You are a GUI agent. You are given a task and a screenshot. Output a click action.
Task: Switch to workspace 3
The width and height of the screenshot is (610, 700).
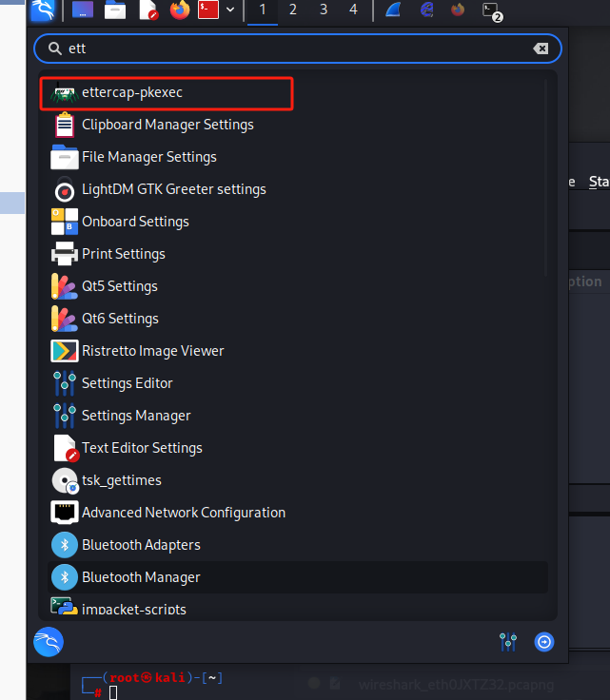(324, 10)
